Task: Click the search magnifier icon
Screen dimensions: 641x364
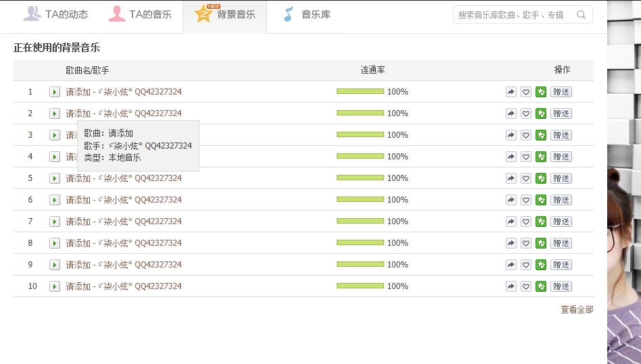Action: pyautogui.click(x=581, y=15)
